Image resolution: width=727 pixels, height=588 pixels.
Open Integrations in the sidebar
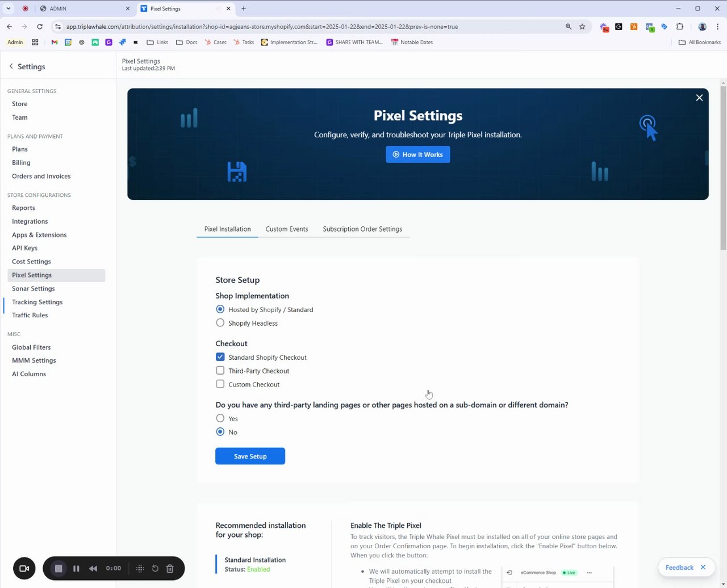(x=30, y=221)
